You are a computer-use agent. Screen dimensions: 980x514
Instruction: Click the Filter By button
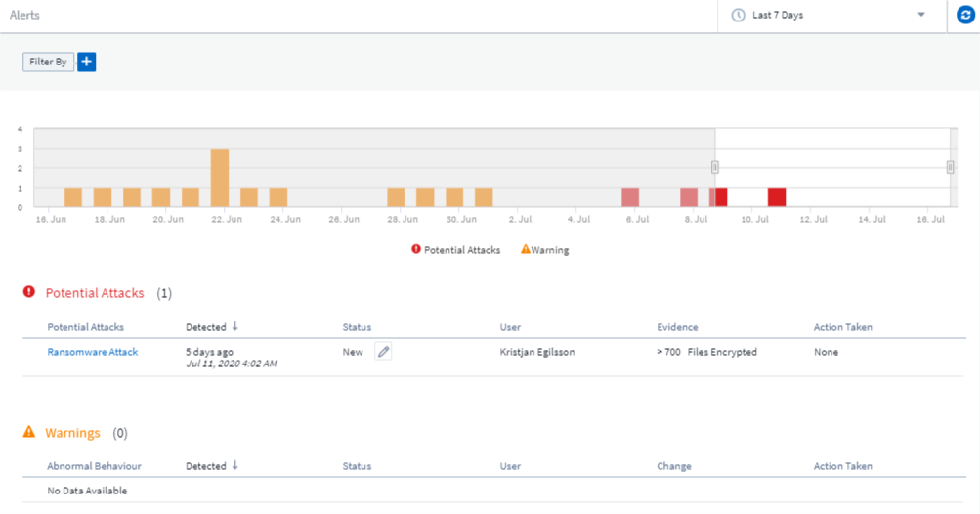(x=48, y=62)
